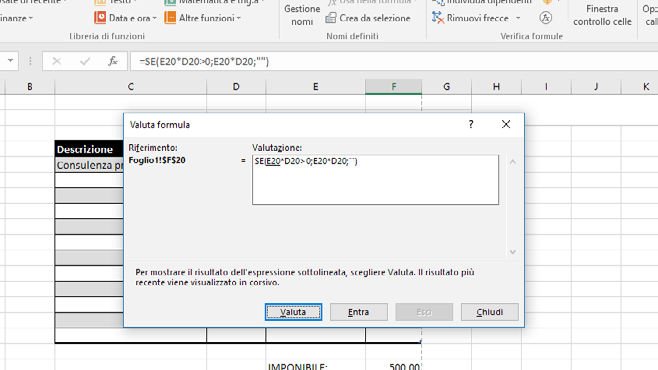Viewport: 658px width, 370px height.
Task: Select column J header
Action: (x=596, y=87)
